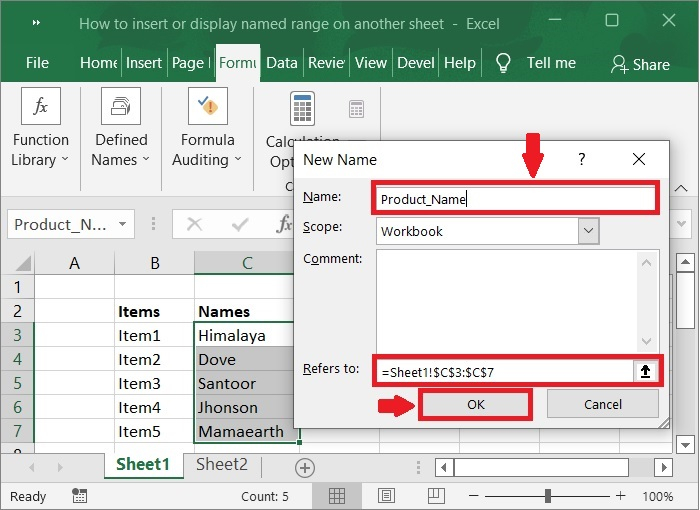Click the macro recording icon in status bar
Image resolution: width=700 pixels, height=510 pixels.
(79, 496)
